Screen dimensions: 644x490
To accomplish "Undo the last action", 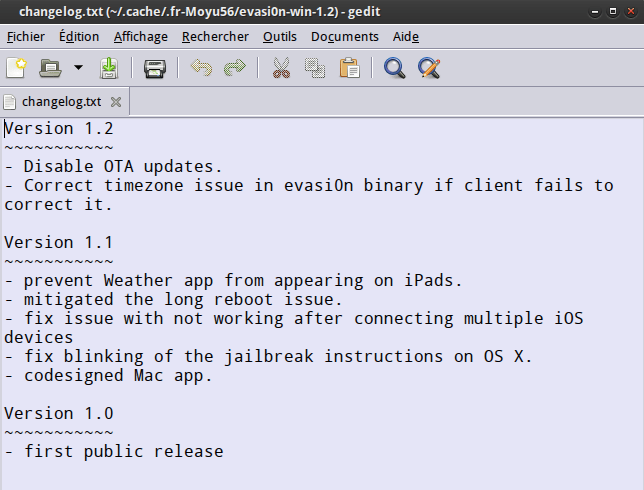I will click(201, 68).
